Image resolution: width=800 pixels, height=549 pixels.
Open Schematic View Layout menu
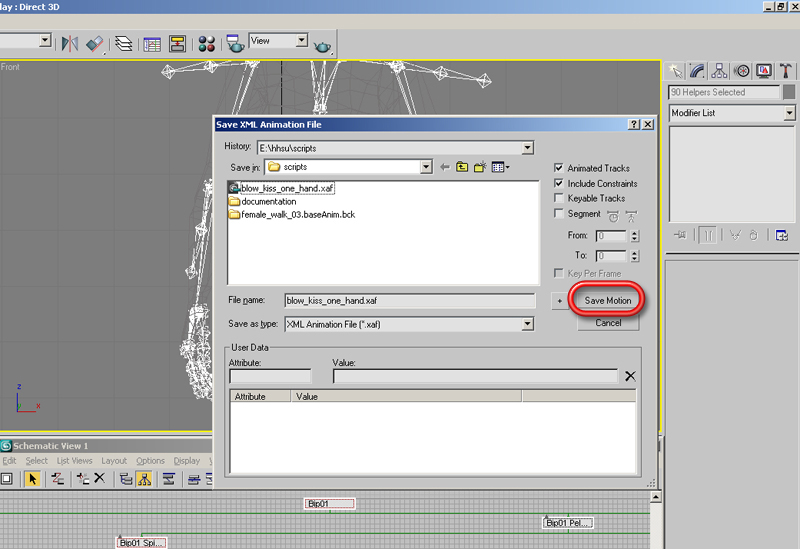(x=114, y=461)
